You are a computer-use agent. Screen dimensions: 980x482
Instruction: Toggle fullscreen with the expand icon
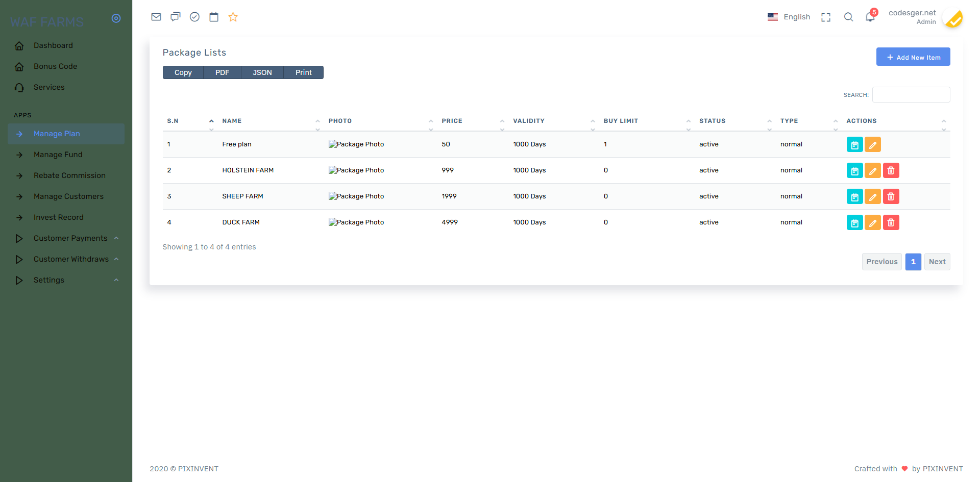[x=826, y=17]
